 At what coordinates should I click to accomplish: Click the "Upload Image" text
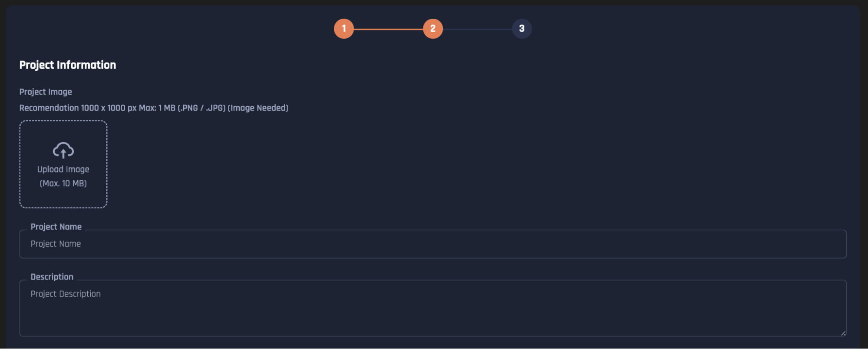point(63,170)
